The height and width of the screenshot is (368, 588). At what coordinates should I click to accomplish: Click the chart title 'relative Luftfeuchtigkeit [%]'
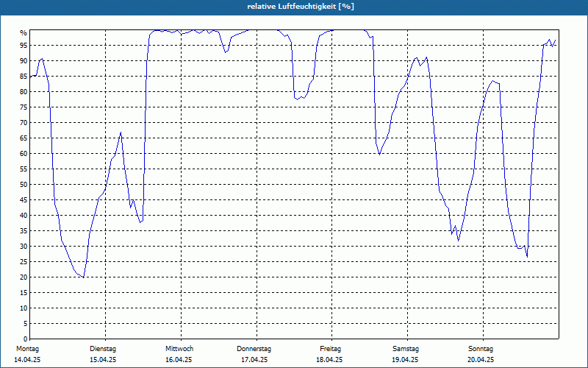coord(301,7)
